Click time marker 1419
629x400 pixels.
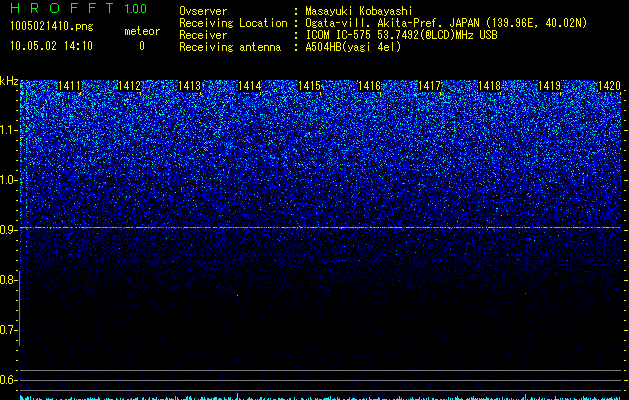coord(549,86)
